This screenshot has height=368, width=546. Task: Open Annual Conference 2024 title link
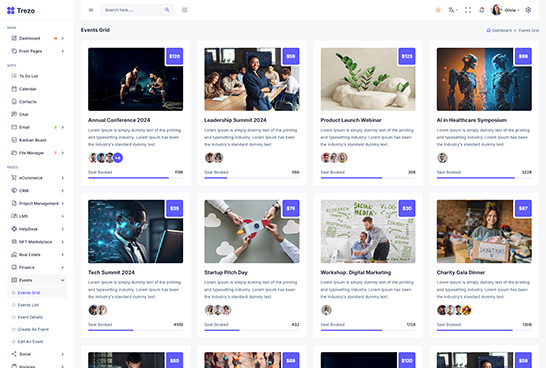[119, 120]
